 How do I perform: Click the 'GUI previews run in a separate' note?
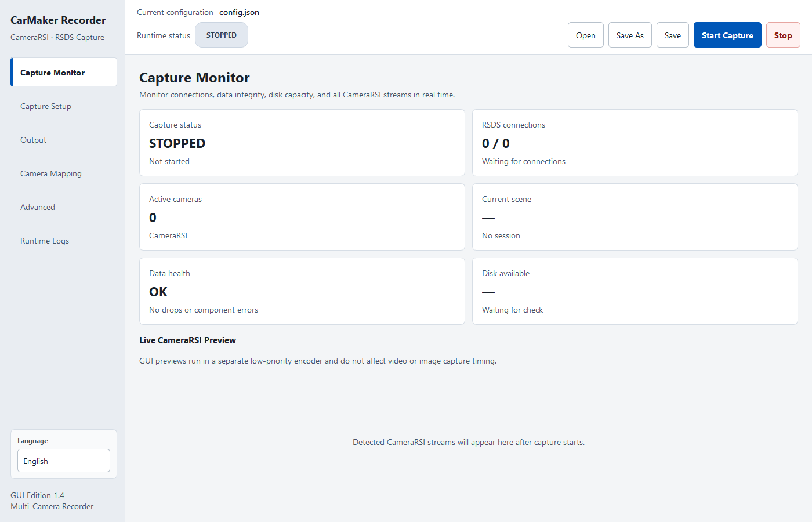(x=318, y=361)
